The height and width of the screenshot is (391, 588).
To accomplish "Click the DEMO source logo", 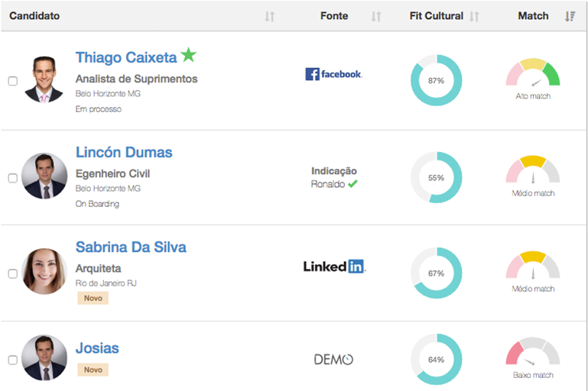I will click(333, 359).
